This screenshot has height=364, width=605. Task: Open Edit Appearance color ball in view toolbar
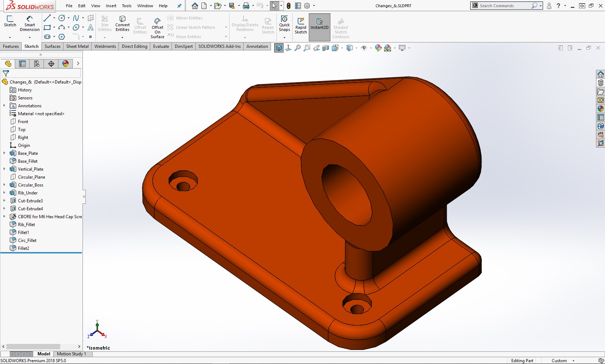pos(378,48)
